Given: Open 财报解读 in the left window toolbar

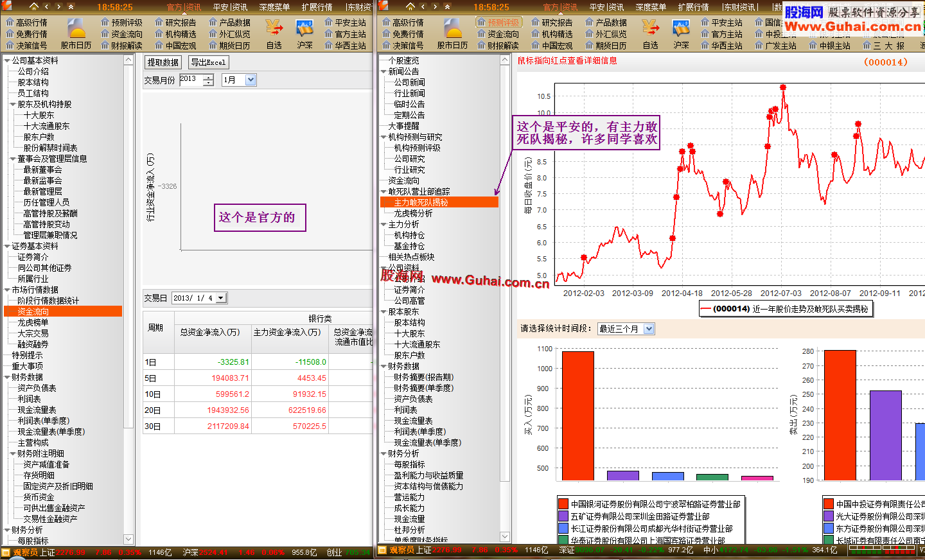Looking at the screenshot, I should (x=121, y=46).
